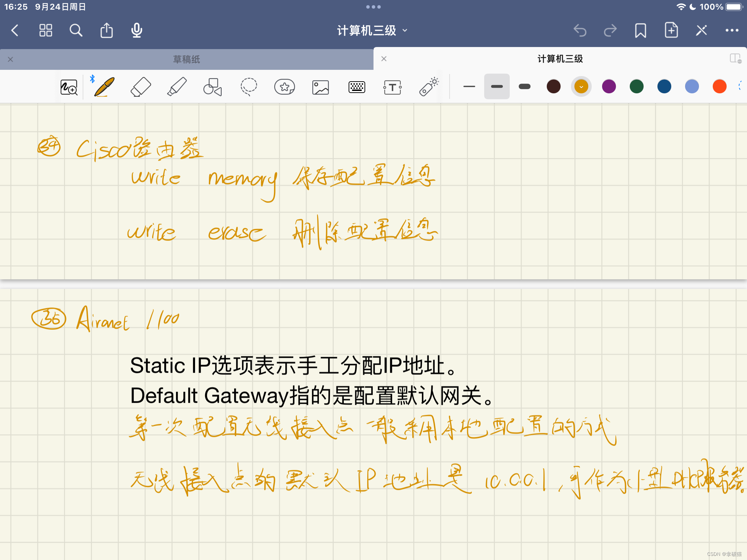This screenshot has width=747, height=560.
Task: Open the three-dot more options menu
Action: [732, 30]
